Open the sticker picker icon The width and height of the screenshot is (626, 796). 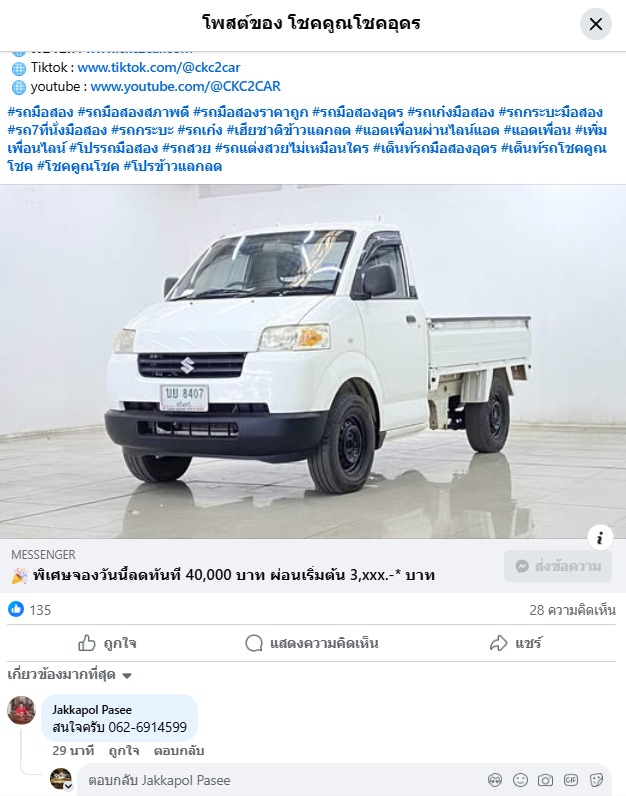click(x=597, y=780)
